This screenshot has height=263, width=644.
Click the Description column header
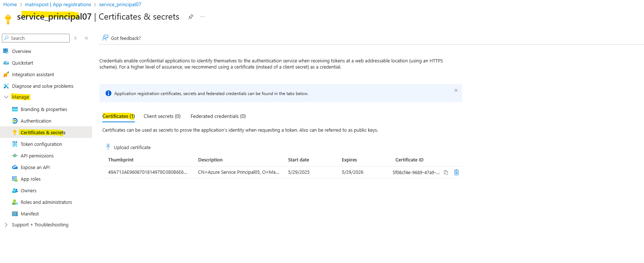210,160
